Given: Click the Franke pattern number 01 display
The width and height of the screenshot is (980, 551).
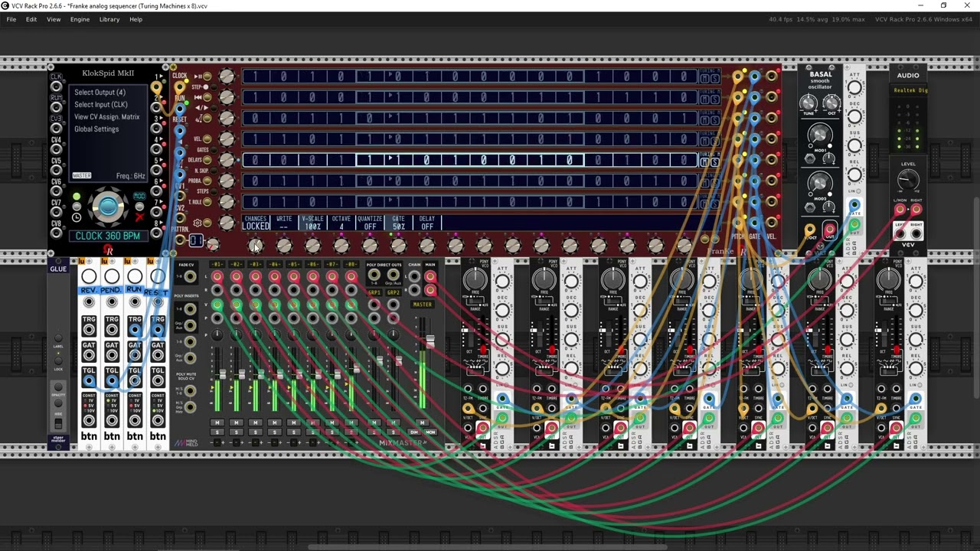Looking at the screenshot, I should tap(196, 240).
